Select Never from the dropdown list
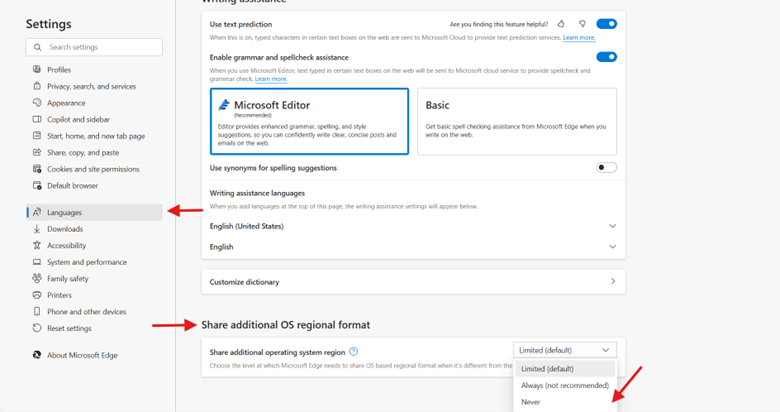The height and width of the screenshot is (412, 780). [x=530, y=402]
